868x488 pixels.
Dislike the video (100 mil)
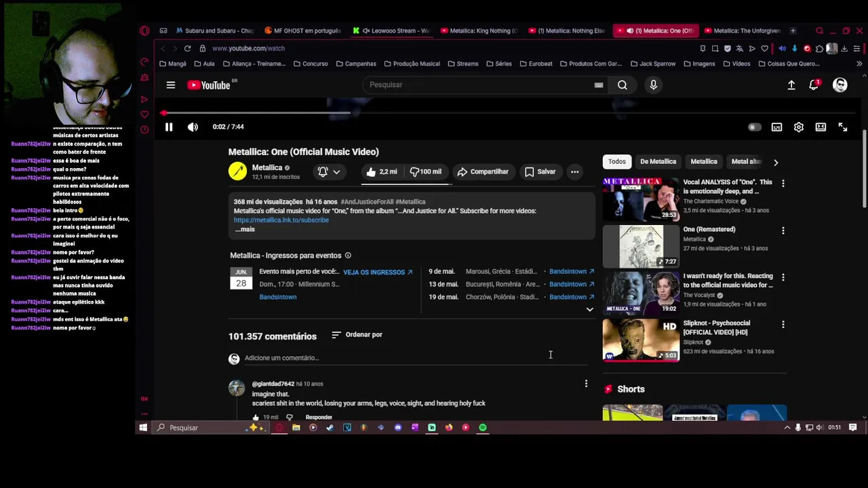[426, 172]
